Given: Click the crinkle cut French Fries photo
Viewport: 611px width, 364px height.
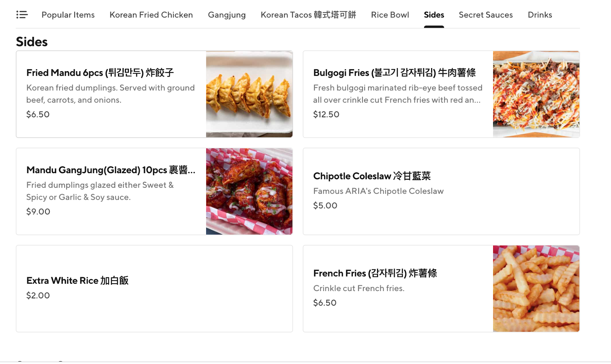Looking at the screenshot, I should (536, 289).
